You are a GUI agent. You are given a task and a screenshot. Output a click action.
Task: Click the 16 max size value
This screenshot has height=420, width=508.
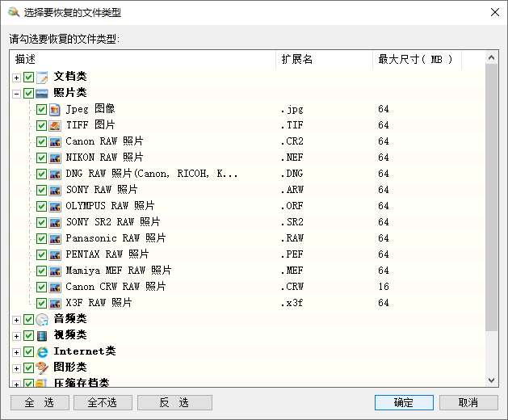coord(384,287)
